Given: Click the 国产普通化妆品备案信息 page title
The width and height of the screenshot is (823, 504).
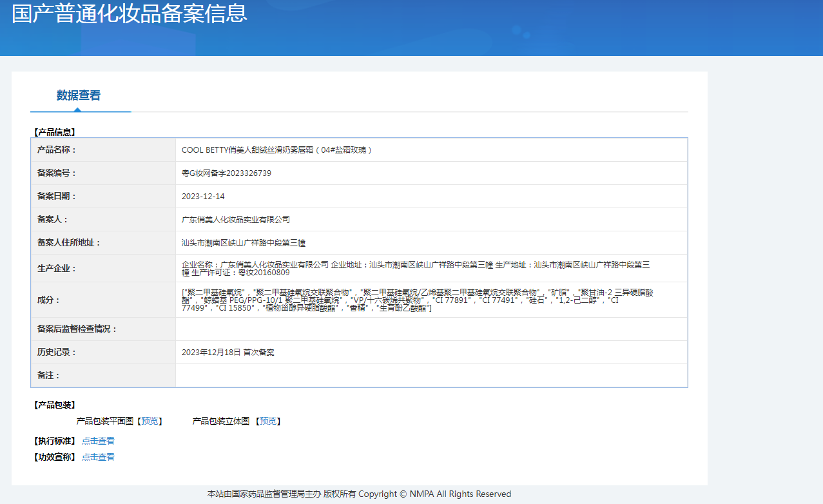Looking at the screenshot, I should 130,14.
